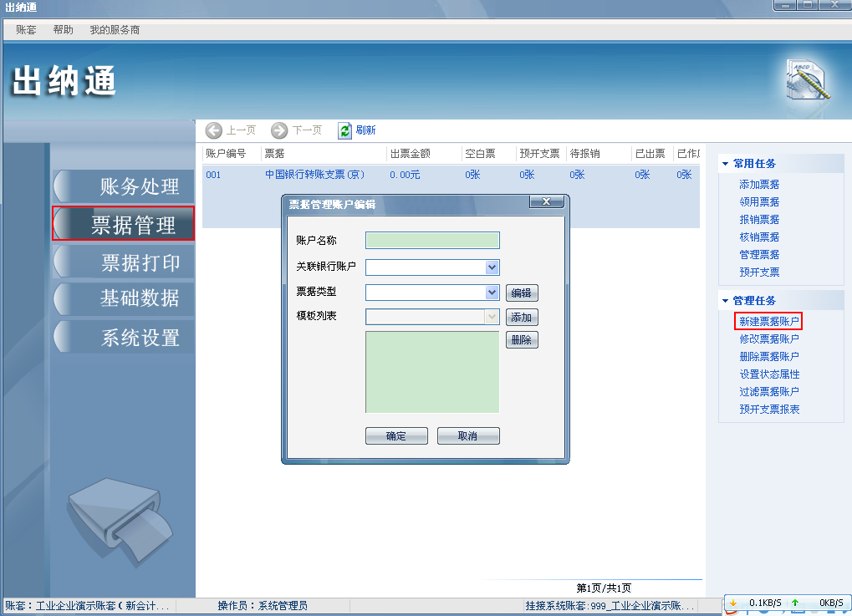
Task: Click the 删除 button in the dialog
Action: coord(522,340)
